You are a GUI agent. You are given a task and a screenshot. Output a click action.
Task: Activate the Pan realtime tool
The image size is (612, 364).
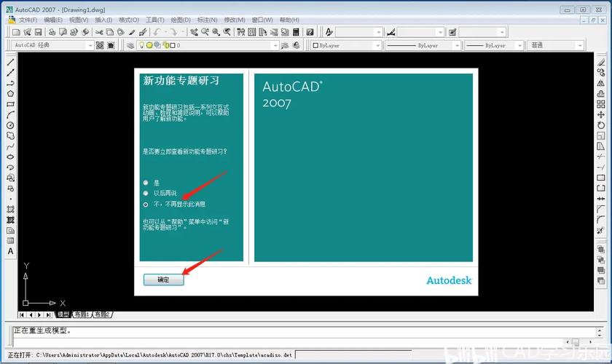click(x=194, y=32)
